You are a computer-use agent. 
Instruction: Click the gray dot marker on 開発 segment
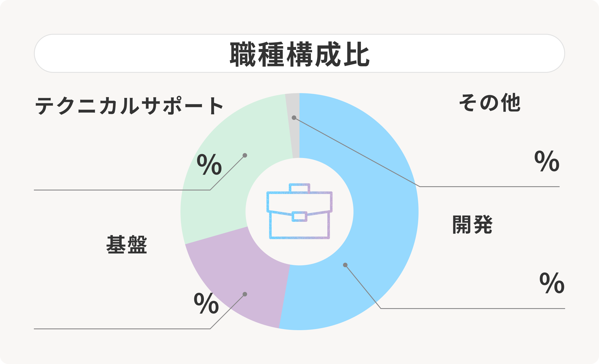345,265
